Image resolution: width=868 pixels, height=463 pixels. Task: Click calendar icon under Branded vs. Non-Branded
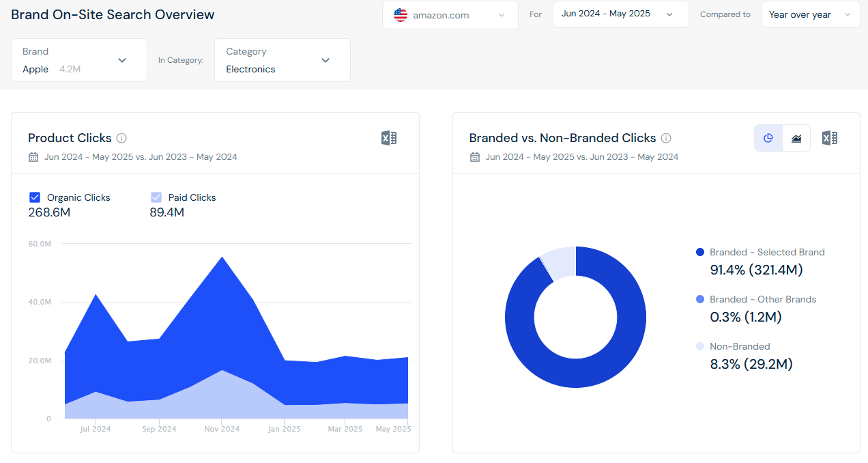tap(475, 157)
